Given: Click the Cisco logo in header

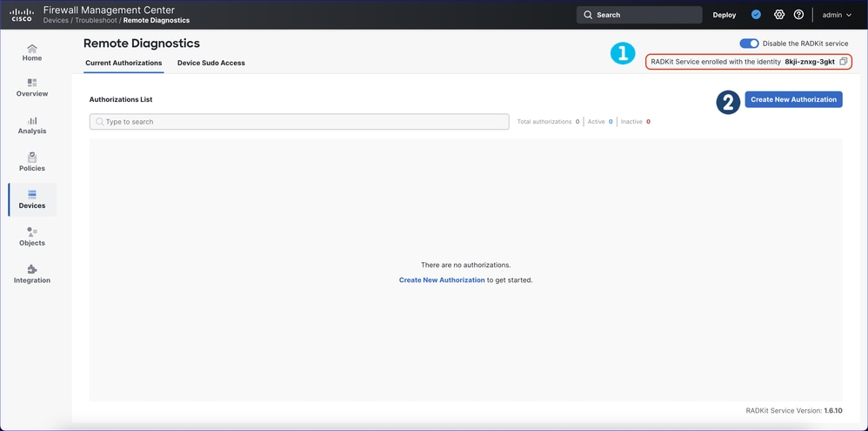Looking at the screenshot, I should (x=22, y=15).
